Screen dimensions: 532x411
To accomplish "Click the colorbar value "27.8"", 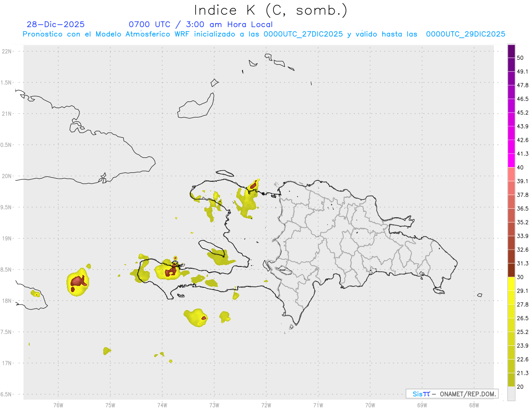I will [522, 304].
